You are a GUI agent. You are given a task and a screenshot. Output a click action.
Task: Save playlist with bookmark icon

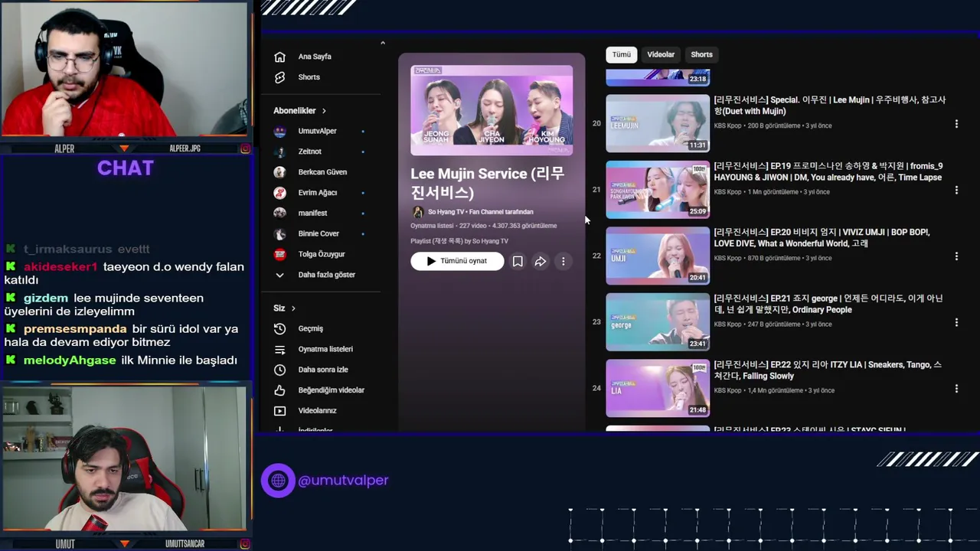(518, 262)
